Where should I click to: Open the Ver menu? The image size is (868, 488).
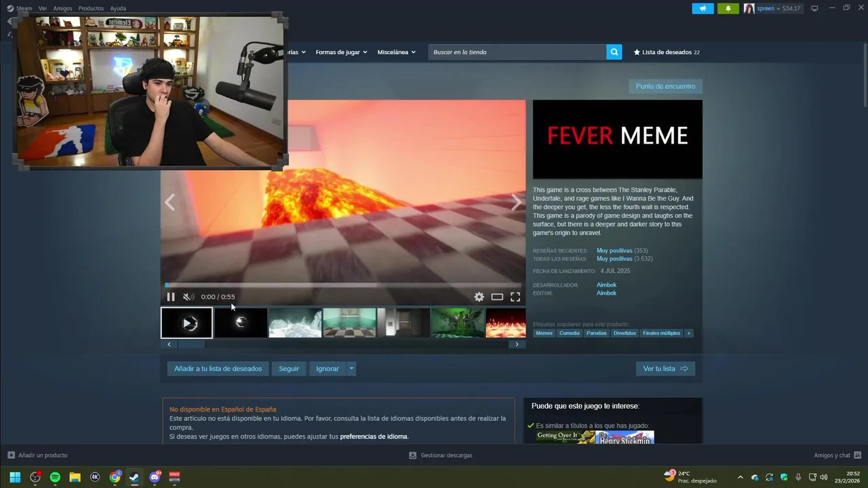43,8
